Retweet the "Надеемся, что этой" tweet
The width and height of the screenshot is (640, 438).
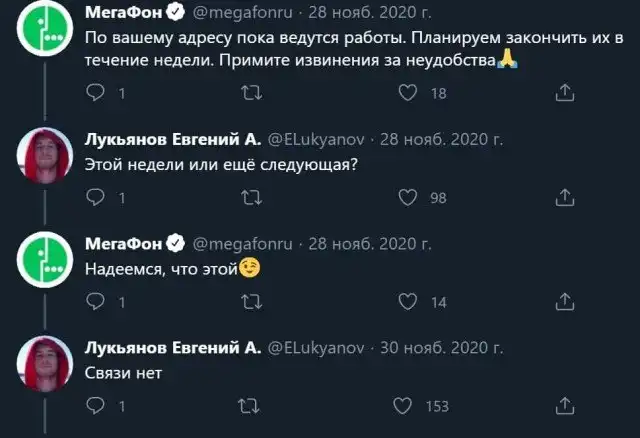(252, 302)
